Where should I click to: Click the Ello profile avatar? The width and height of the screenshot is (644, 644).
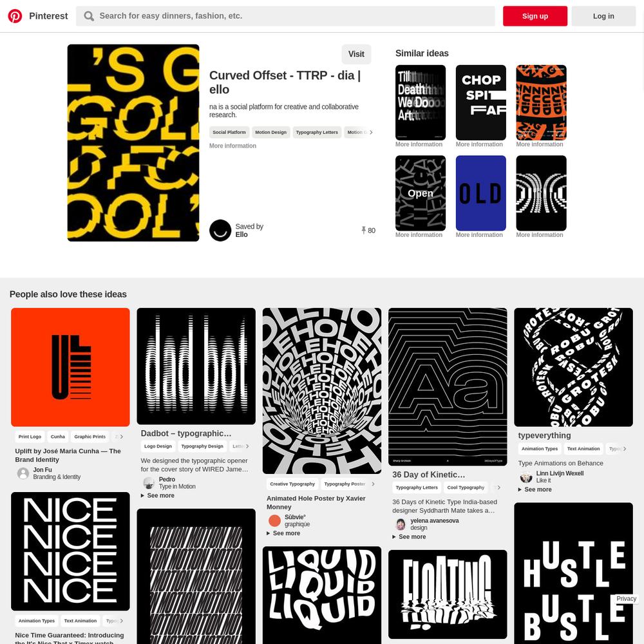(x=220, y=231)
